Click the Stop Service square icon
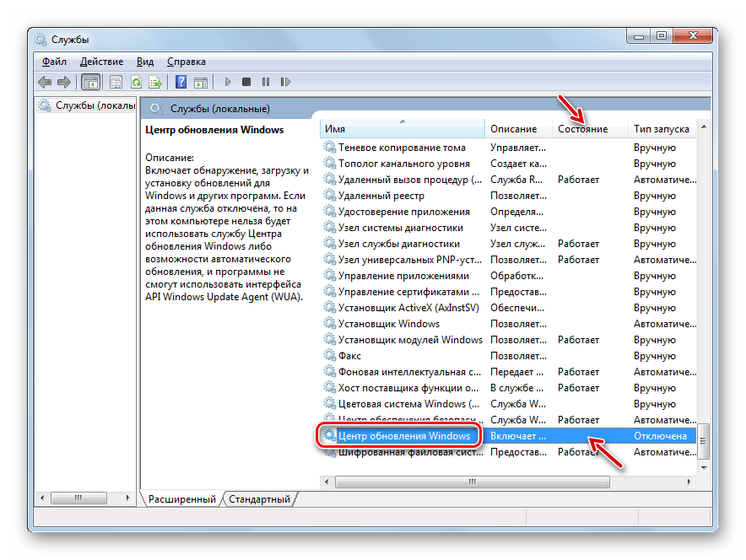 coord(246,82)
